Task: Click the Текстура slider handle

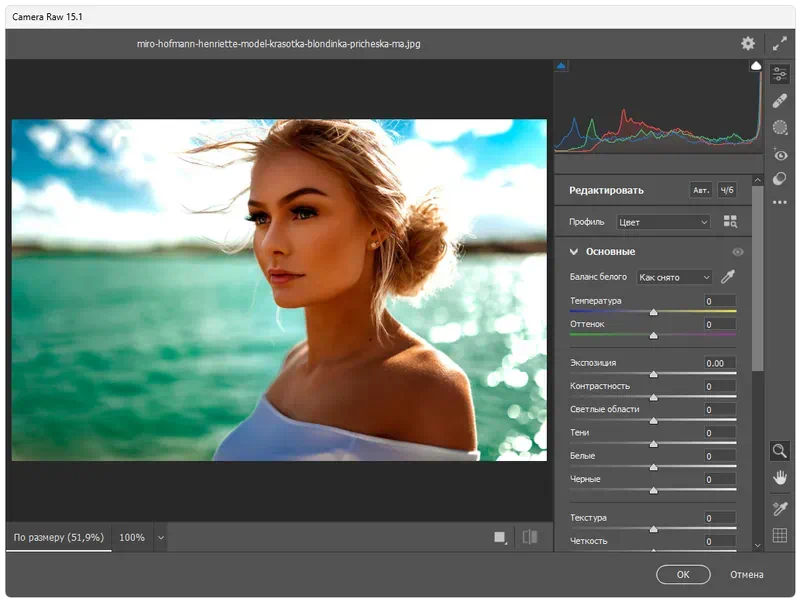Action: tap(653, 530)
